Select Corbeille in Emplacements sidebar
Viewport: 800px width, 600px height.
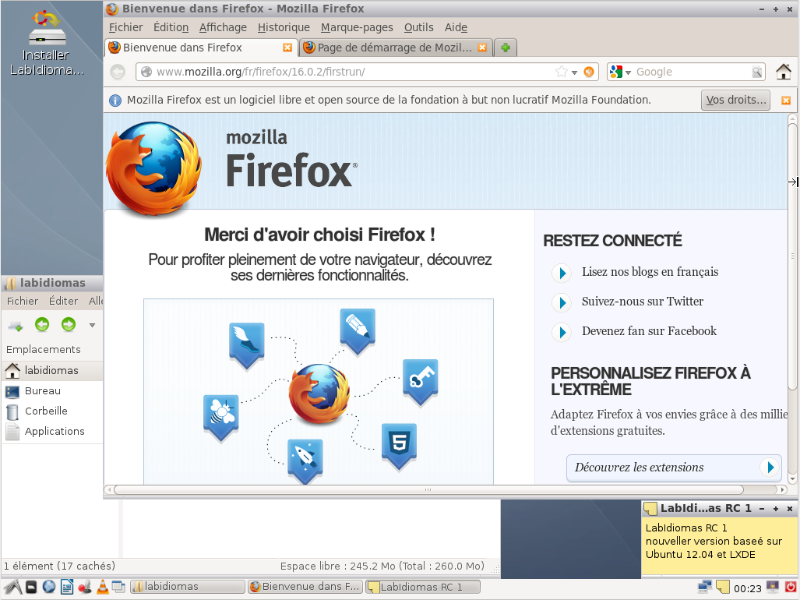click(46, 411)
